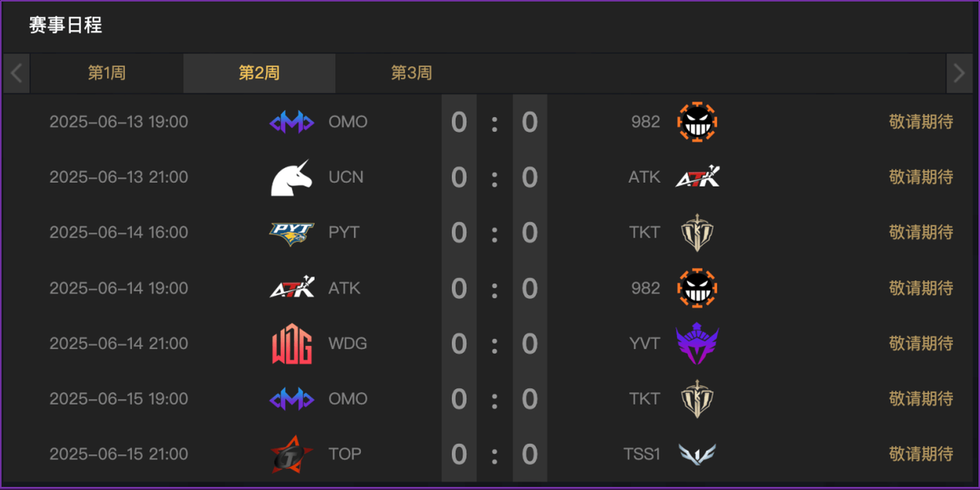Click the YVT purple team logo
Screen dimensions: 980x490
point(697,343)
